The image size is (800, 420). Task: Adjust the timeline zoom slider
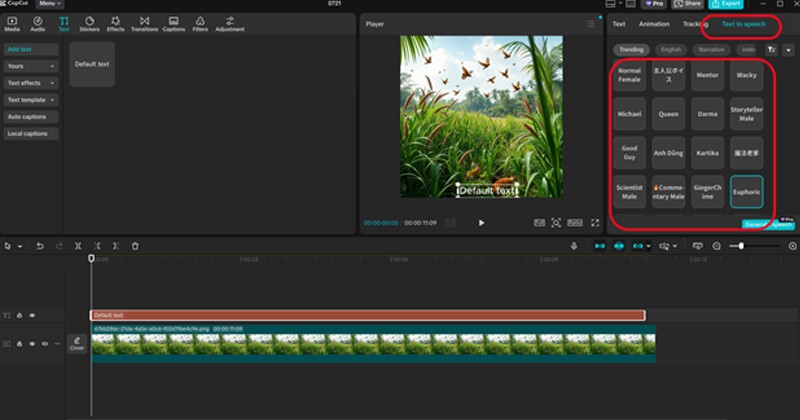coord(741,246)
